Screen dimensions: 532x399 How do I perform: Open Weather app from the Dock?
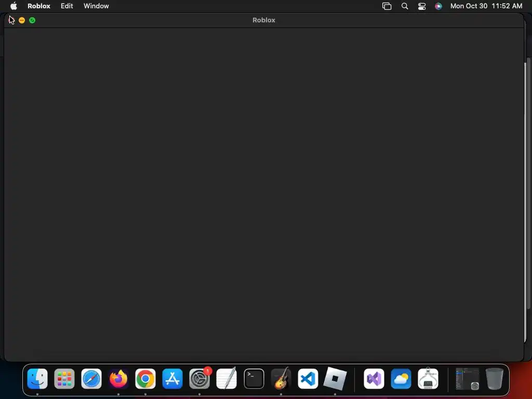click(401, 378)
